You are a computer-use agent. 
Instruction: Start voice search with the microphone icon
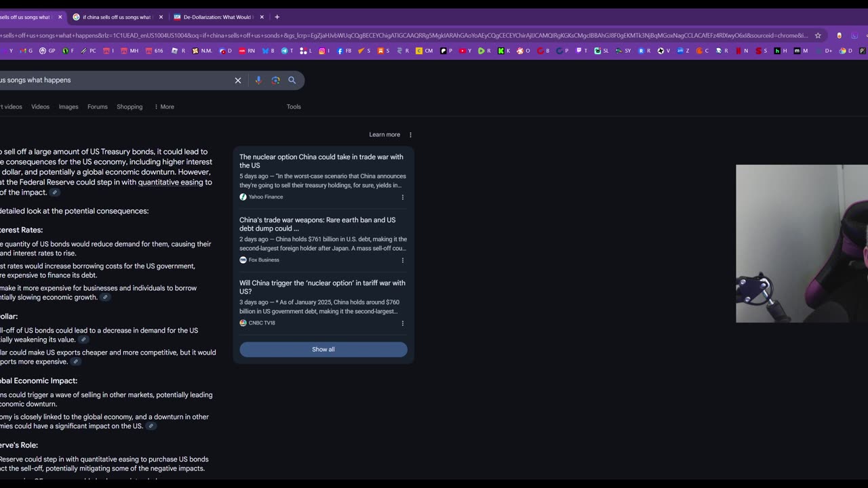(258, 80)
